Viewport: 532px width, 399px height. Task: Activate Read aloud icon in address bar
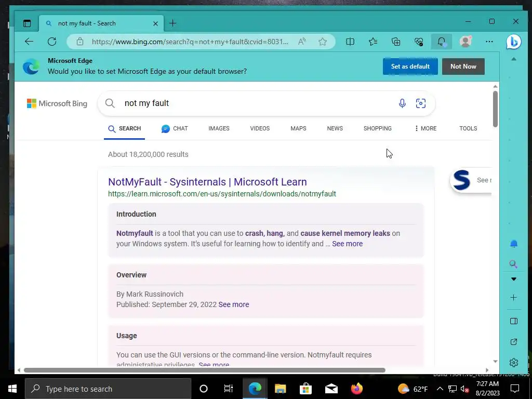pos(302,42)
